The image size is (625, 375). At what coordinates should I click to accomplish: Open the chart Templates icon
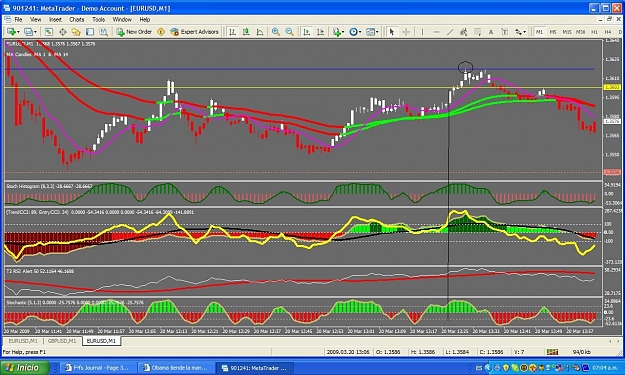(370, 32)
